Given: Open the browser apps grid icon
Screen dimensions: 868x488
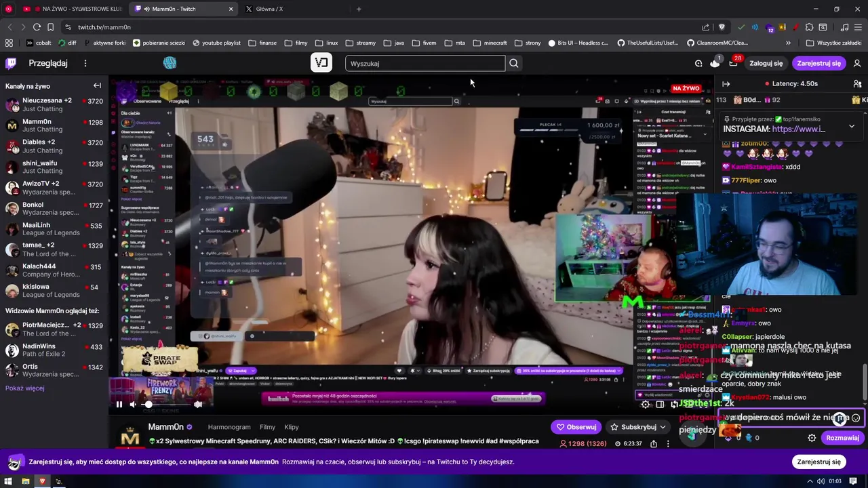Looking at the screenshot, I should (x=9, y=43).
